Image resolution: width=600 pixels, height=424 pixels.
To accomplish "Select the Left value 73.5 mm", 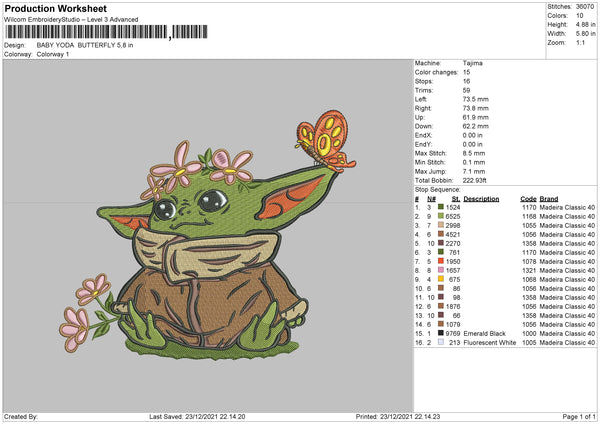I will [x=476, y=99].
